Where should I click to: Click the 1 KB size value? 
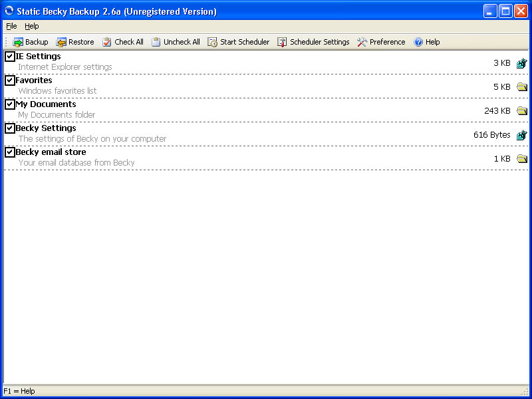point(502,158)
